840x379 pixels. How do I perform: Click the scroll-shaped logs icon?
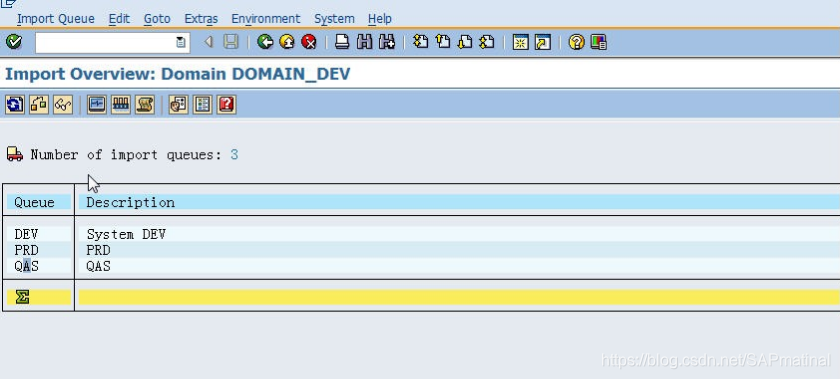click(145, 104)
